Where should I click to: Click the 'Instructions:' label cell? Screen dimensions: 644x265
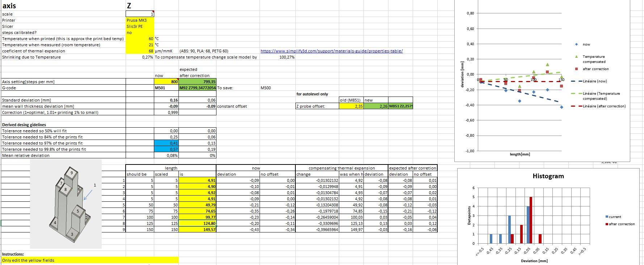click(x=13, y=254)
